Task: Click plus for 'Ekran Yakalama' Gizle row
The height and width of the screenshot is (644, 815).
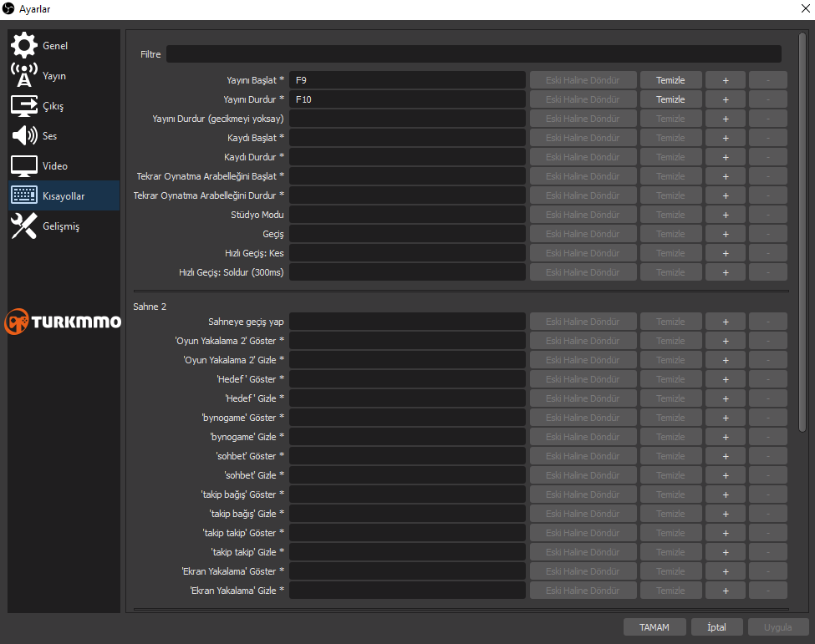Action: click(726, 591)
